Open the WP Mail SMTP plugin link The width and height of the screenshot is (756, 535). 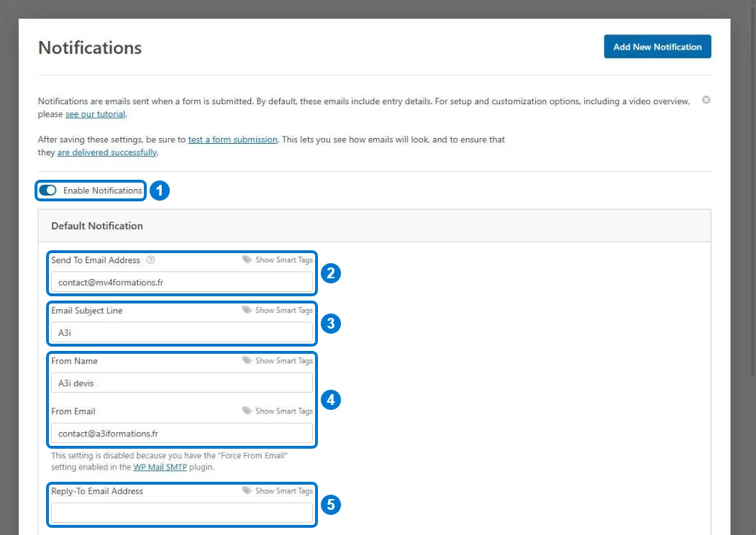tap(160, 467)
